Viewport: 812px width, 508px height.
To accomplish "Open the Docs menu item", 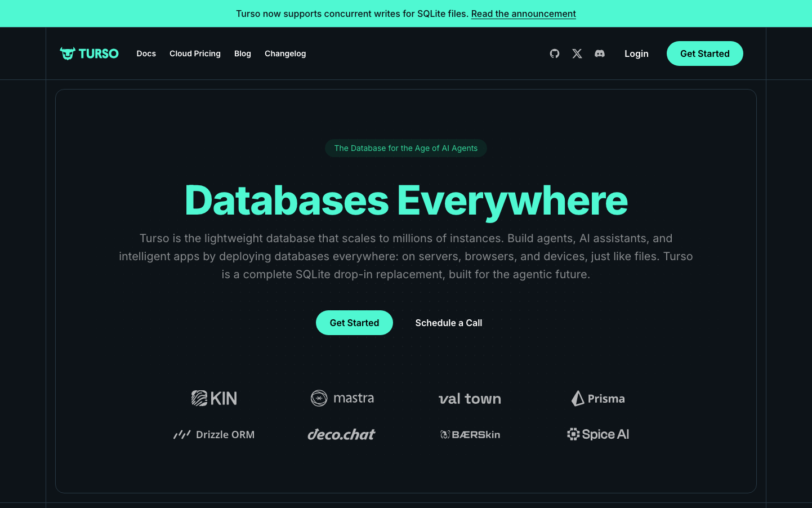I will point(146,54).
